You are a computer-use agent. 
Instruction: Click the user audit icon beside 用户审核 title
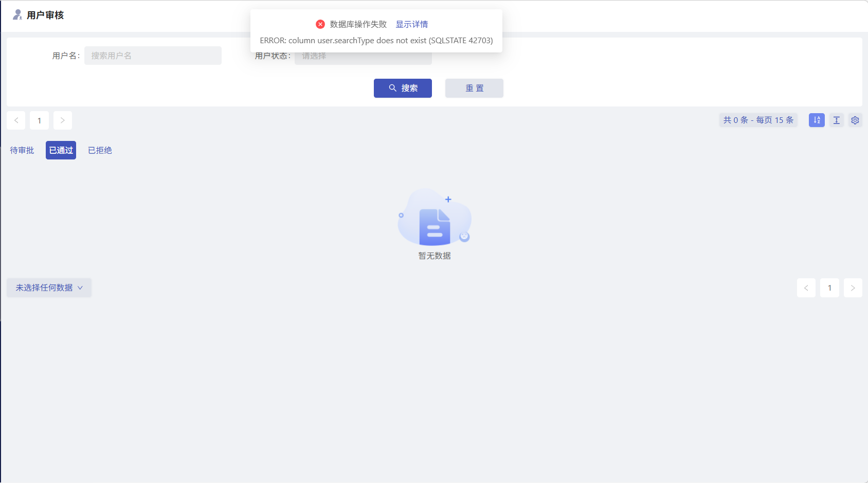tap(16, 15)
